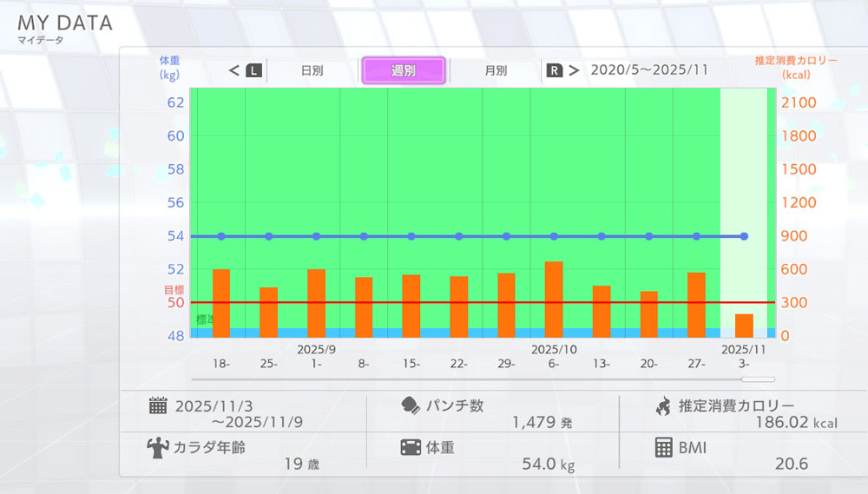The image size is (868, 494).
Task: Select the orange bar for week 13-
Action: tap(602, 312)
